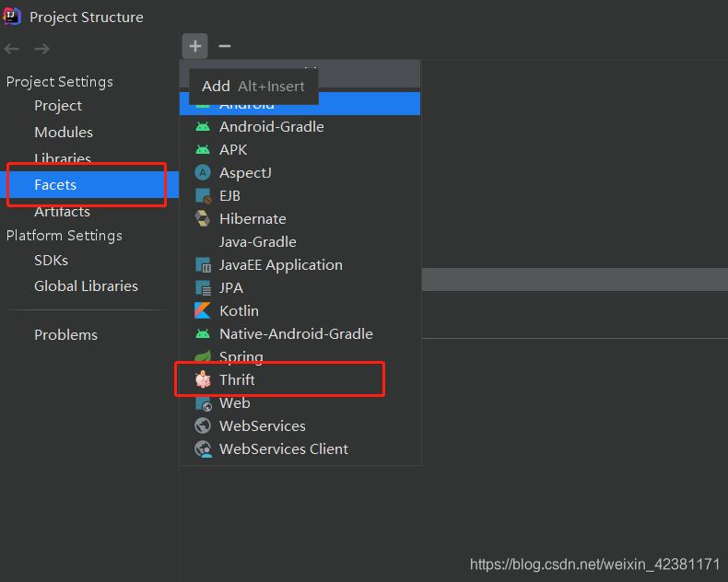The height and width of the screenshot is (582, 728).
Task: Click the WebServices Client icon
Action: click(204, 448)
